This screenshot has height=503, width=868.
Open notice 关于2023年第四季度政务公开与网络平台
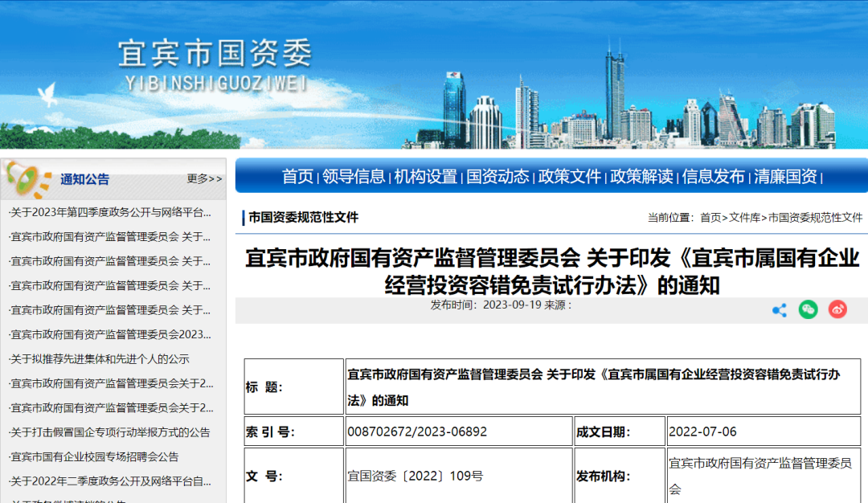pos(111,212)
